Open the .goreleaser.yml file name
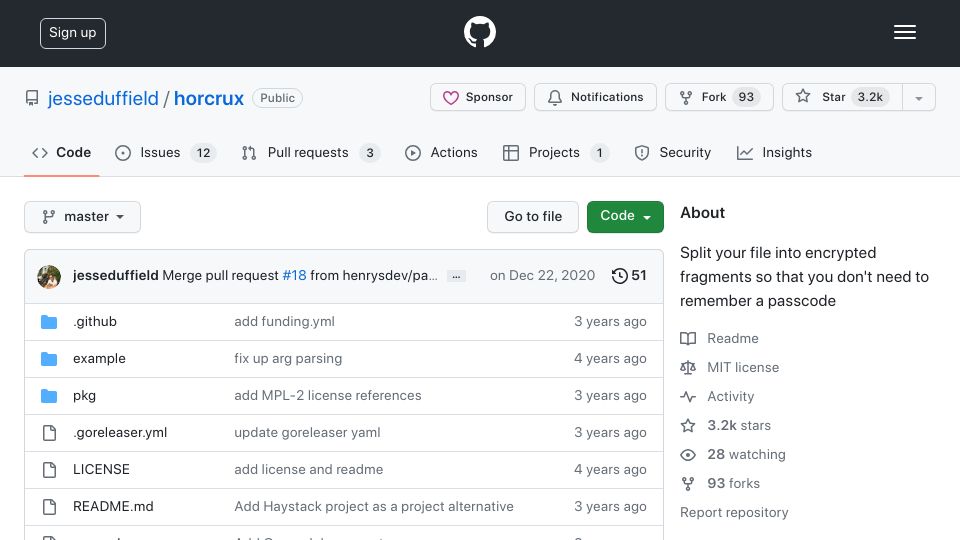This screenshot has width=960, height=540. 120,432
